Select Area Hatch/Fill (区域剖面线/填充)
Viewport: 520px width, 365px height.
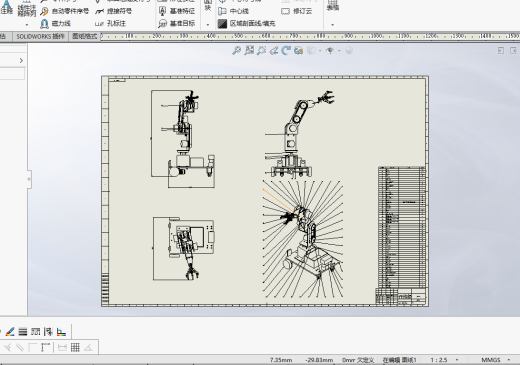point(247,24)
